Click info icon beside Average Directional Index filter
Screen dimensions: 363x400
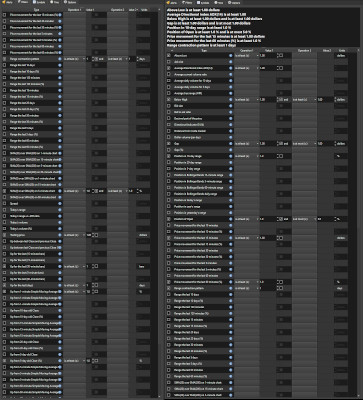[x=231, y=68]
